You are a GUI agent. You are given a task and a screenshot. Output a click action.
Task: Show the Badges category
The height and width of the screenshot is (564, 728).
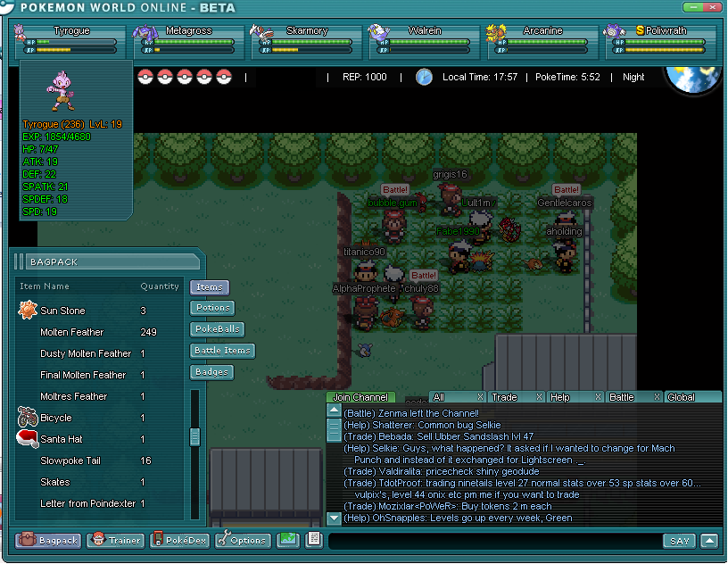[211, 371]
